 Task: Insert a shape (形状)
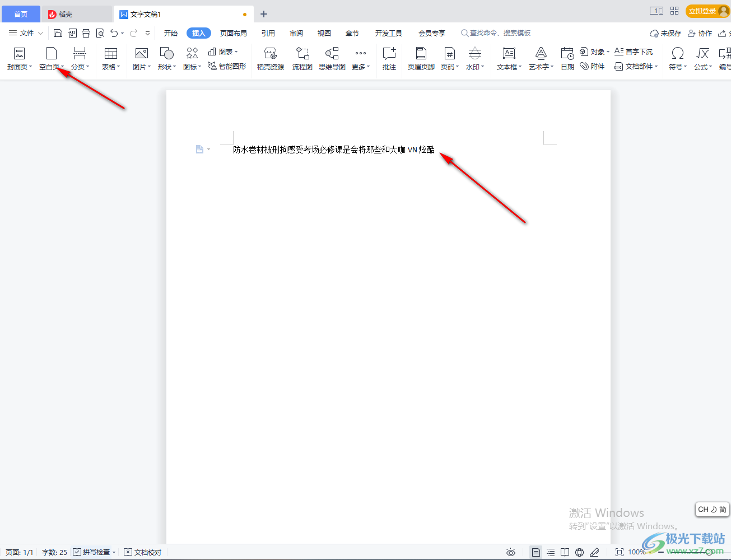(167, 59)
